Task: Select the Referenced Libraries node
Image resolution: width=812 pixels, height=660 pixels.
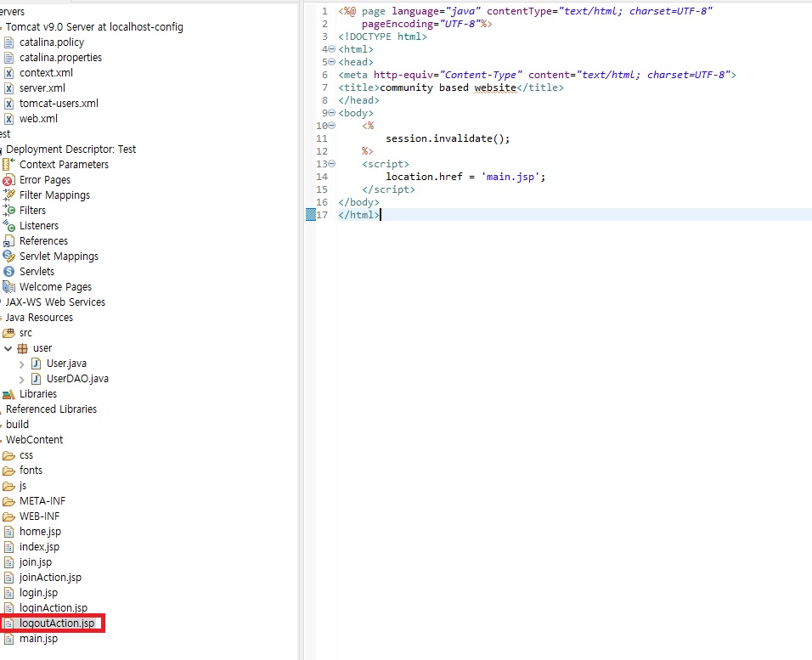Action: point(51,409)
